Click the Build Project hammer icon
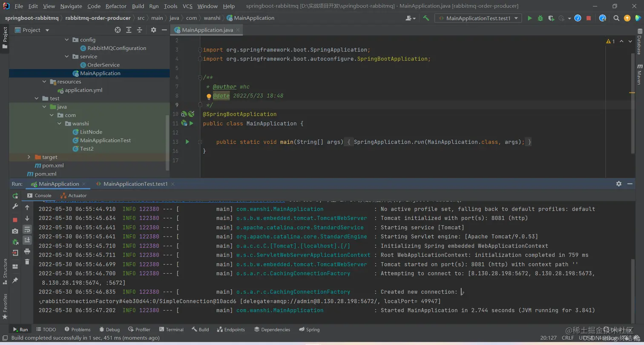The height and width of the screenshot is (345, 644). 426,18
